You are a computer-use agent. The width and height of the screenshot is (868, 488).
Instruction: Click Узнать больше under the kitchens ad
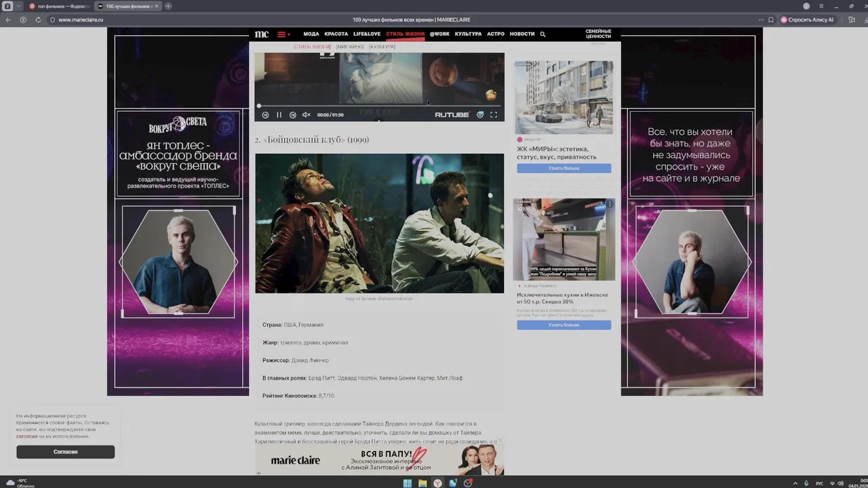(564, 325)
